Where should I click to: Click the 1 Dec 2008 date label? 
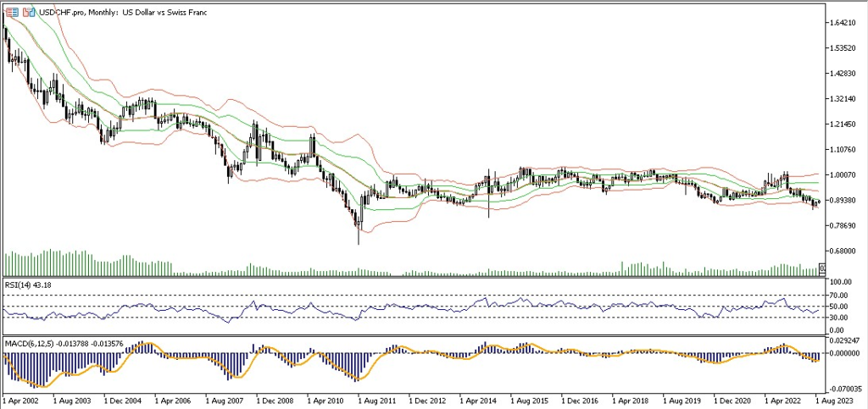click(x=279, y=398)
